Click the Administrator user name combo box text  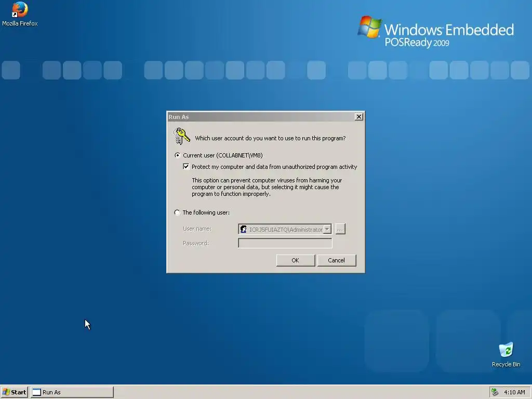pos(286,230)
